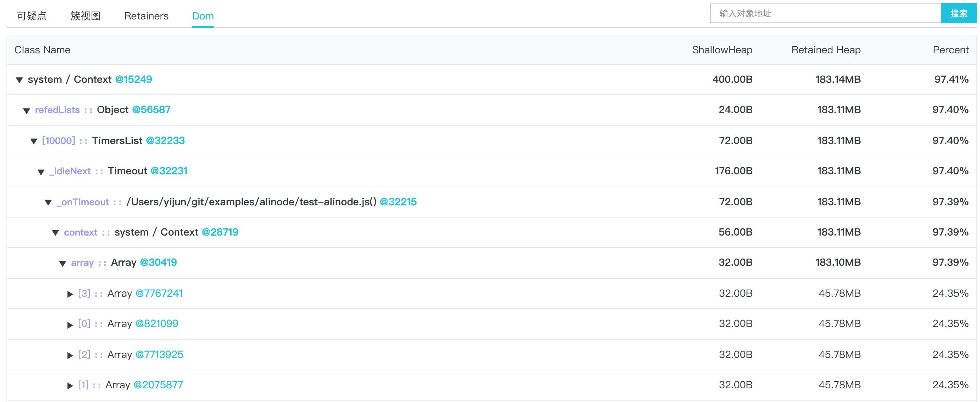Click the Dom tab
This screenshot has height=402, width=980.
[x=203, y=16]
